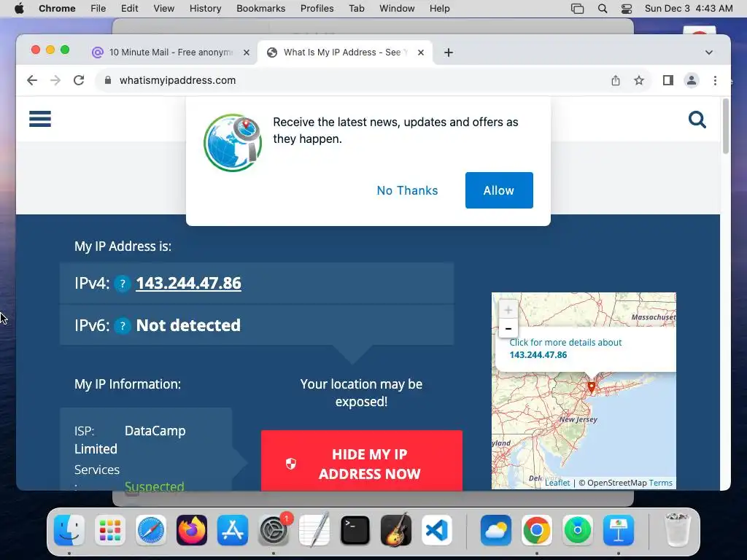Open the map Terms link
This screenshot has width=747, height=560.
pos(660,483)
